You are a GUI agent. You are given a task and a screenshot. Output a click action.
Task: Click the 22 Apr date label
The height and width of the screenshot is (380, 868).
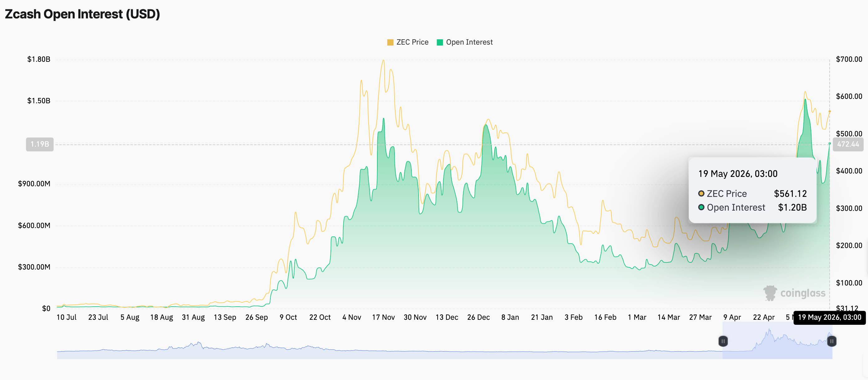pos(763,317)
